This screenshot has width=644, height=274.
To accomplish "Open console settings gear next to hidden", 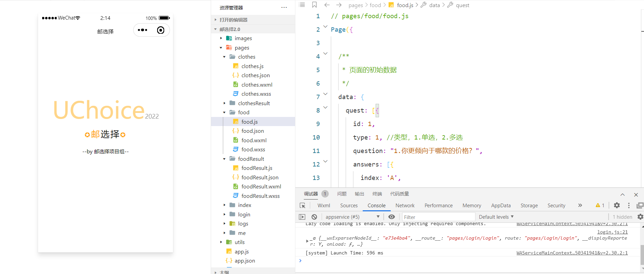I will tap(640, 217).
